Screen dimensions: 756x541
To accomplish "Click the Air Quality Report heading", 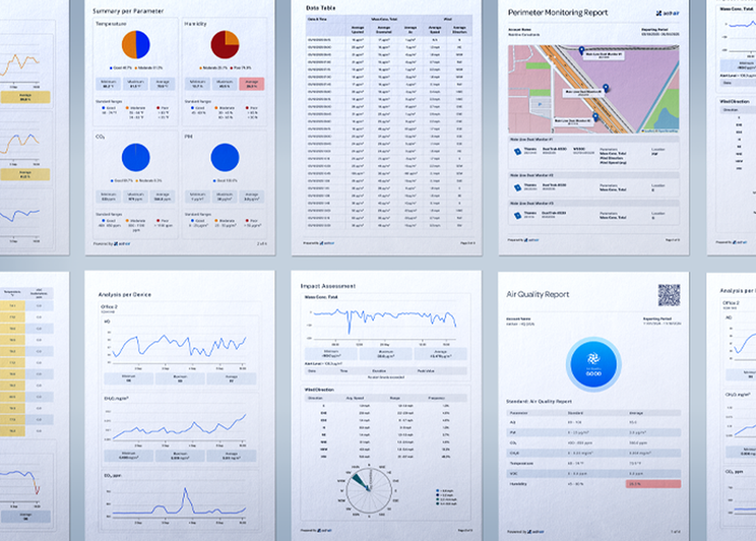I will pyautogui.click(x=537, y=294).
